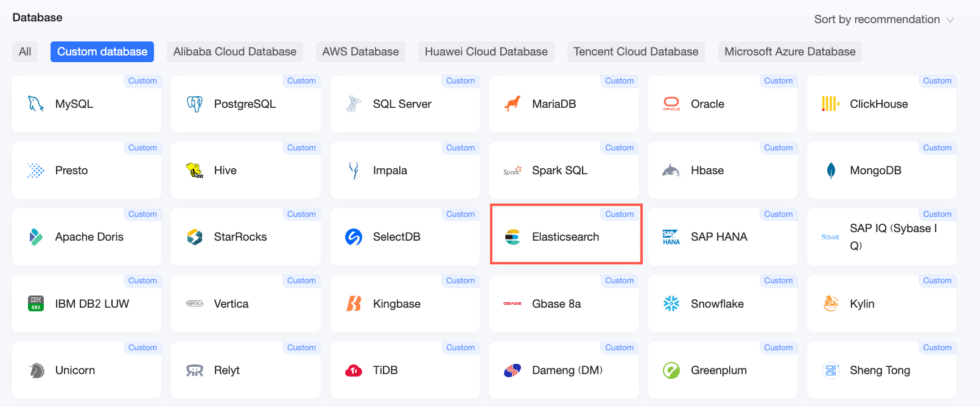
Task: Click the Impala icon
Action: 354,171
